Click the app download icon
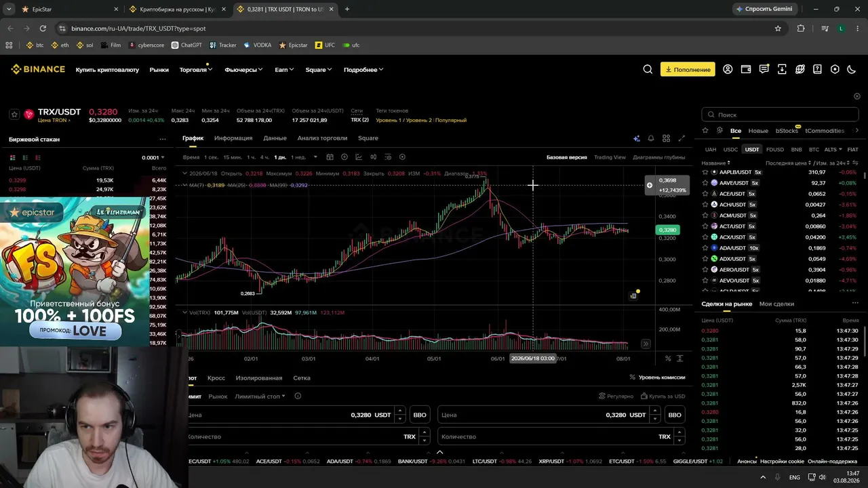This screenshot has width=868, height=488. [x=782, y=69]
